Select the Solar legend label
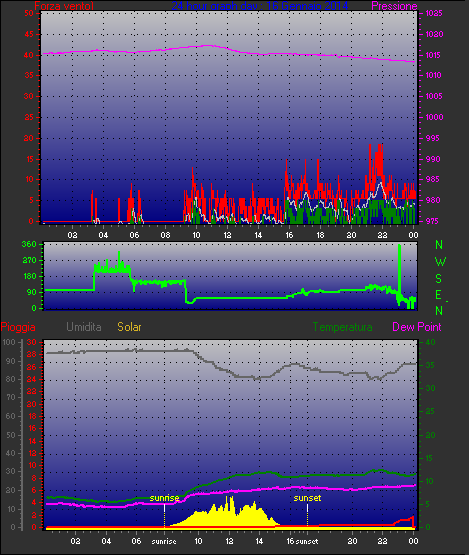This screenshot has height=555, width=469. point(129,327)
